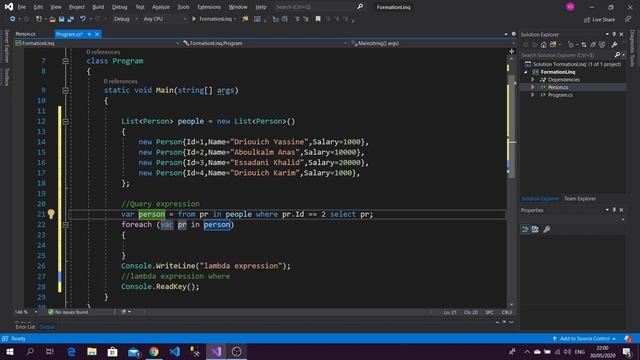Toggle auto-hide pin on Properties panel
The height and width of the screenshot is (360, 640).
pyautogui.click(x=614, y=210)
